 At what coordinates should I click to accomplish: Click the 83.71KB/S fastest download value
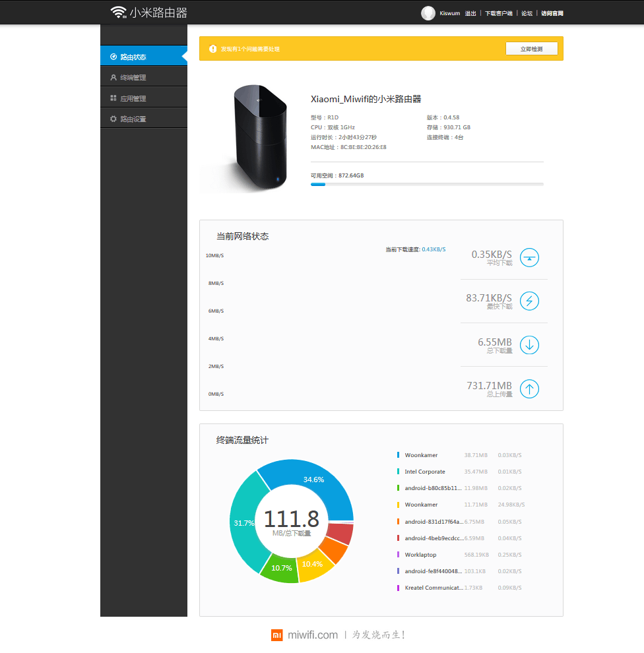tap(489, 297)
